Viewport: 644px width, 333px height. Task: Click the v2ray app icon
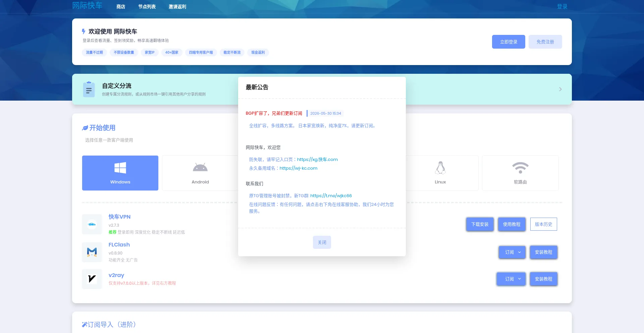click(92, 279)
